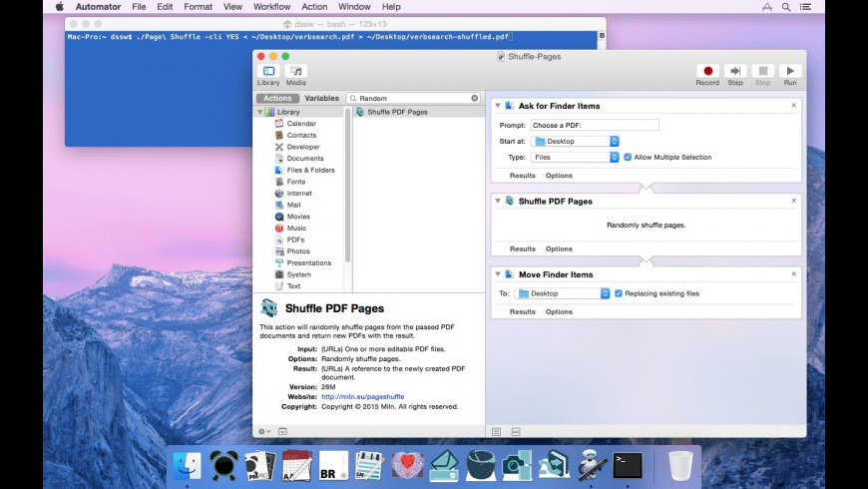Viewport: 868px width, 489px height.
Task: Open the Apple menu
Action: click(60, 7)
